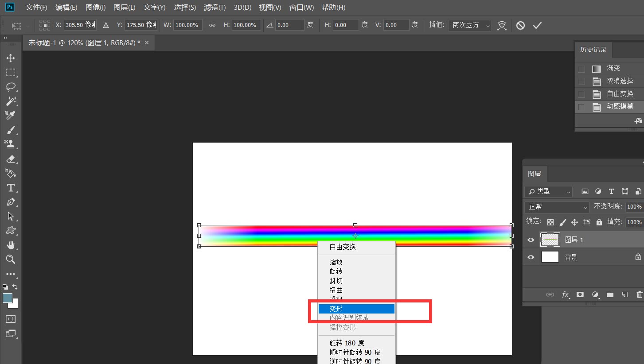The width and height of the screenshot is (644, 364).
Task: Select the Path Selection tool
Action: (x=11, y=217)
